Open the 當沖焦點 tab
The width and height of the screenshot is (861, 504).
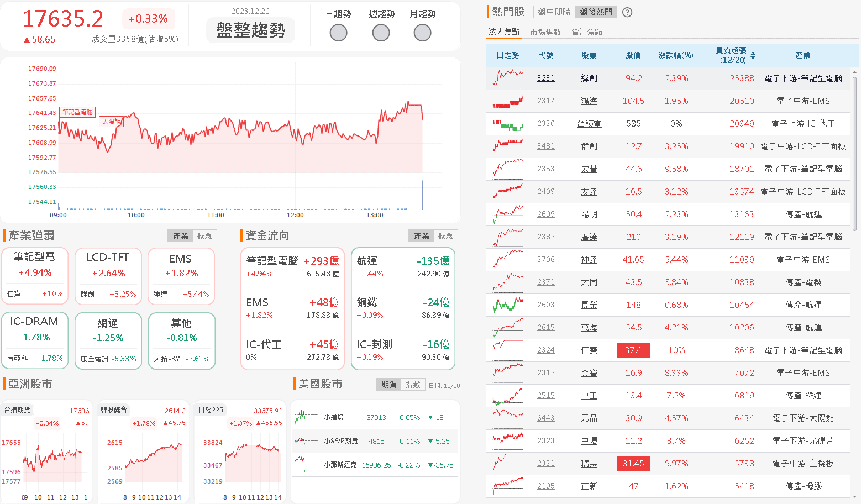point(587,32)
